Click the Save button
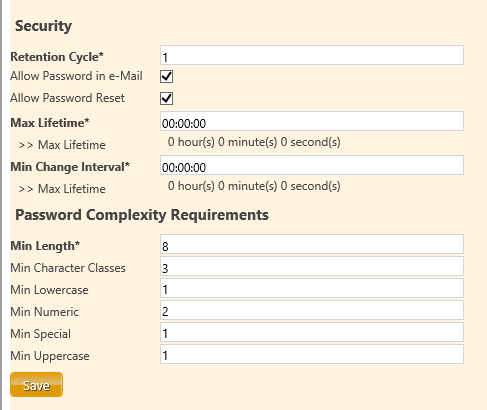This screenshot has height=410, width=487. [x=36, y=385]
